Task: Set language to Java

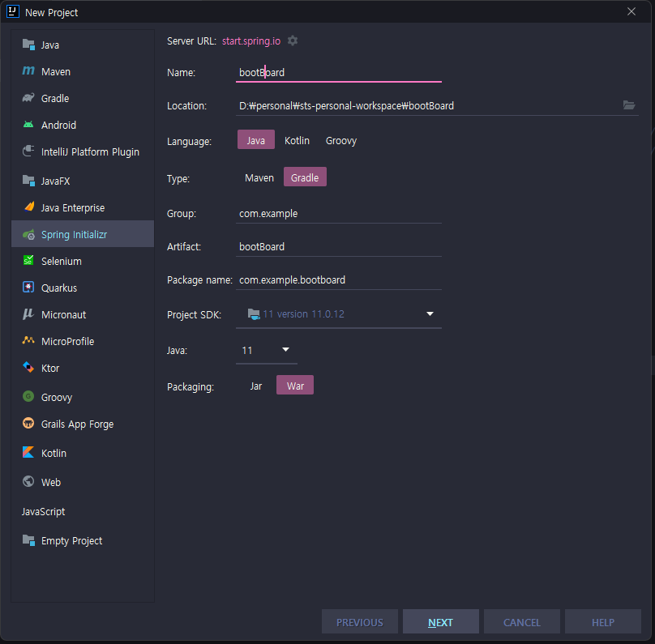Action: [x=256, y=141]
